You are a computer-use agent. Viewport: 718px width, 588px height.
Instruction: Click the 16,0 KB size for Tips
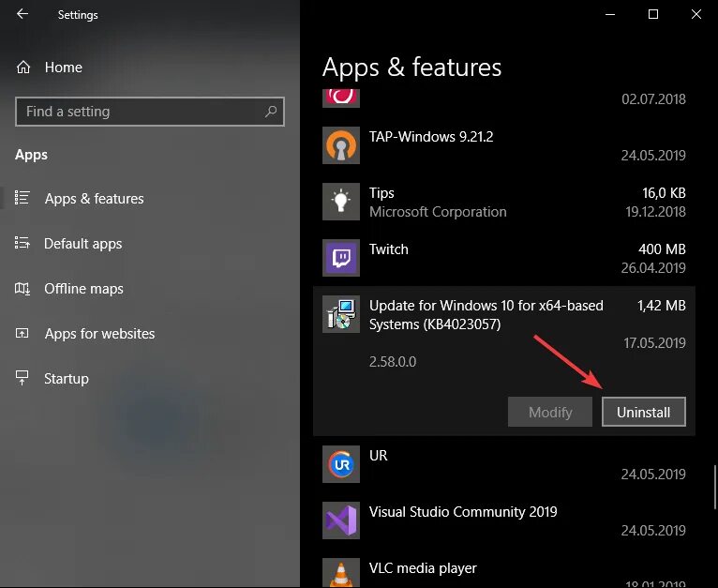(x=664, y=193)
